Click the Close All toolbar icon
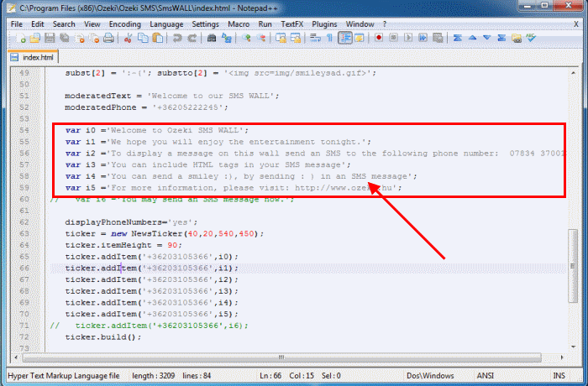The height and width of the screenshot is (386, 588). [94, 39]
